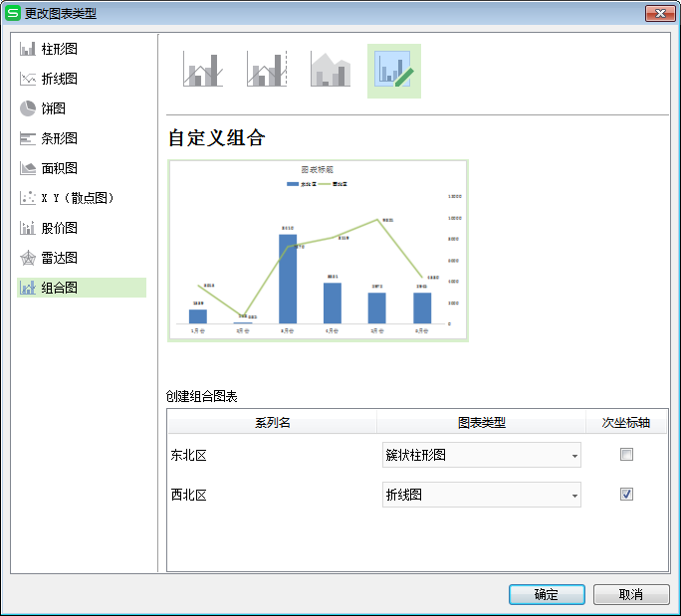Pick the stacked area-column combo subtype icon
This screenshot has width=681, height=616.
coord(331,71)
